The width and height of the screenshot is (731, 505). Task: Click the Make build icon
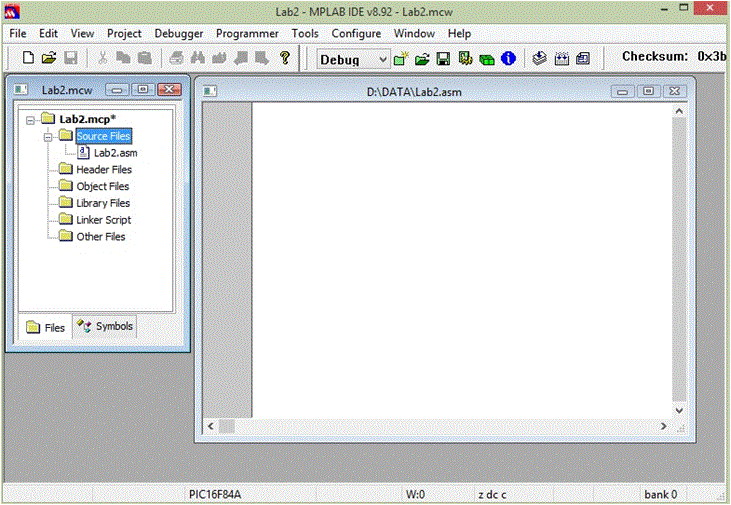pyautogui.click(x=539, y=58)
